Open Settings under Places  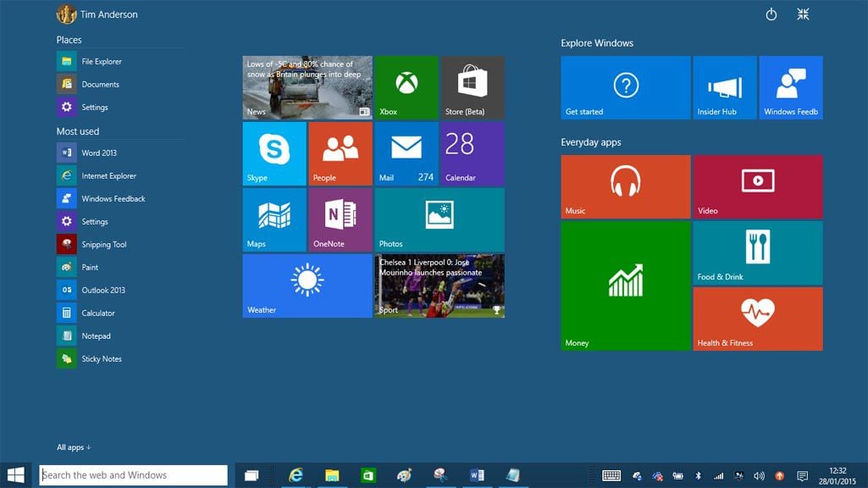pyautogui.click(x=119, y=107)
